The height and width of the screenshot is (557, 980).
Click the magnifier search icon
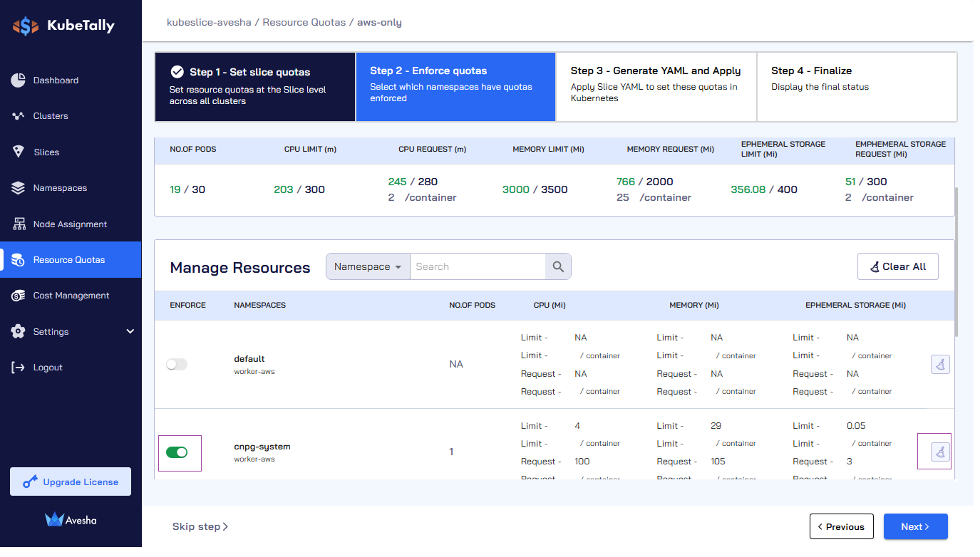[558, 266]
